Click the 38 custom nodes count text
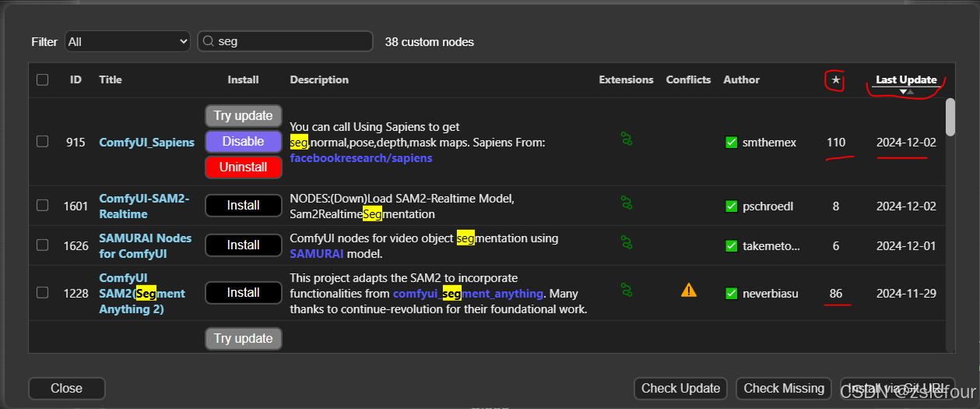Viewport: 980px width, 409px height. [430, 41]
